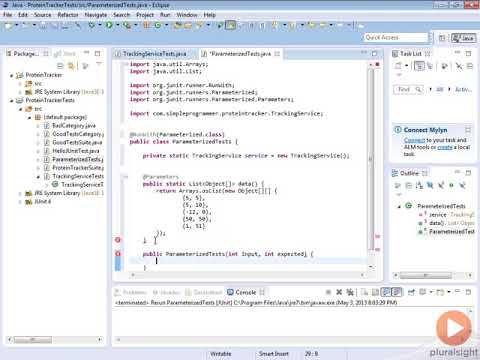Image resolution: width=480 pixels, height=360 pixels.
Task: Click Clear Console icon
Action: (x=365, y=292)
